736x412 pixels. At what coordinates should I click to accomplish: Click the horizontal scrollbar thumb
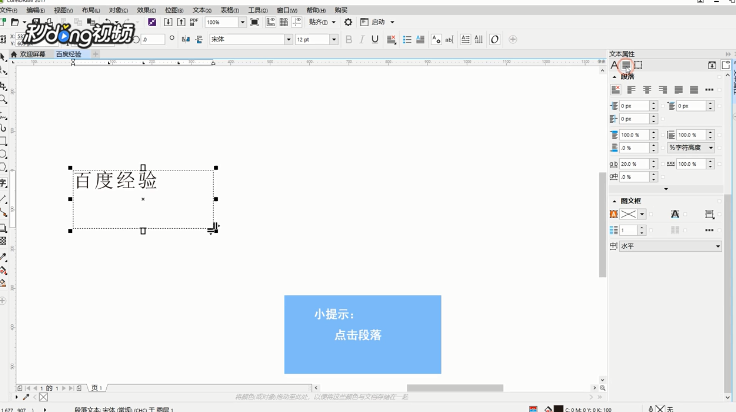click(x=455, y=388)
